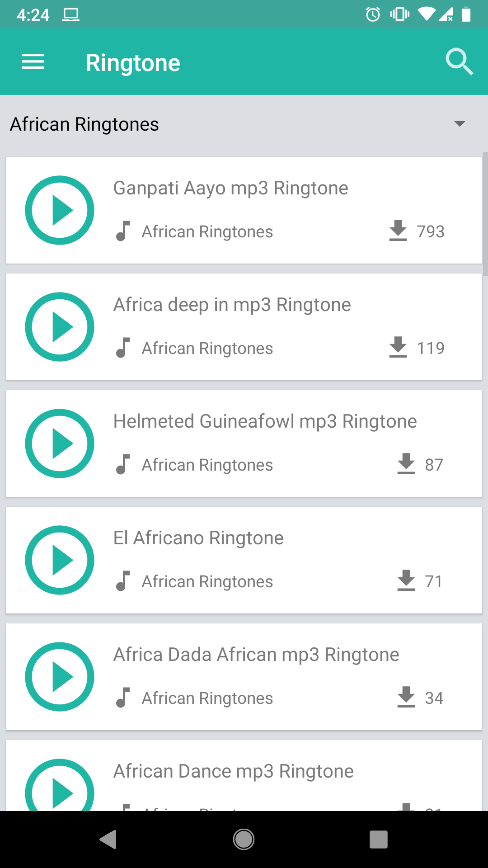Play the El Africano Ringtone

[60, 560]
